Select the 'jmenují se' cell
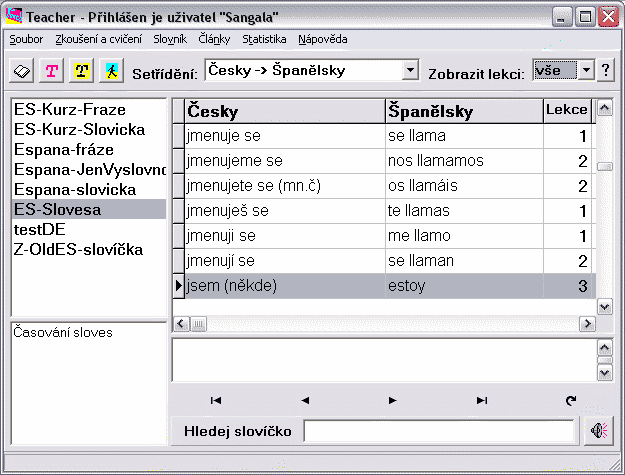The image size is (625, 475). click(x=285, y=261)
